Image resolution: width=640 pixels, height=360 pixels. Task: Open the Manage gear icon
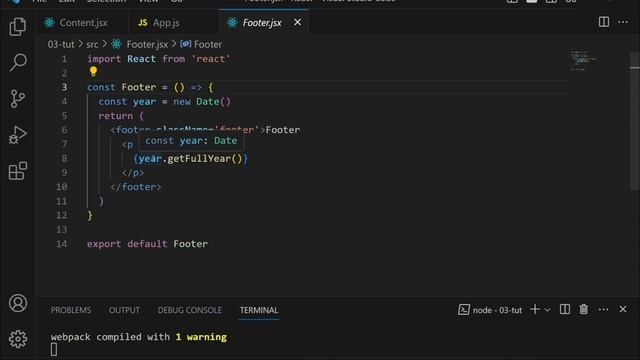[18, 339]
